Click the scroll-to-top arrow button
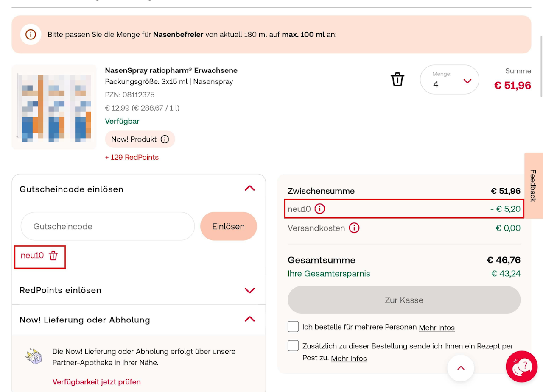This screenshot has width=543, height=392. pyautogui.click(x=461, y=368)
